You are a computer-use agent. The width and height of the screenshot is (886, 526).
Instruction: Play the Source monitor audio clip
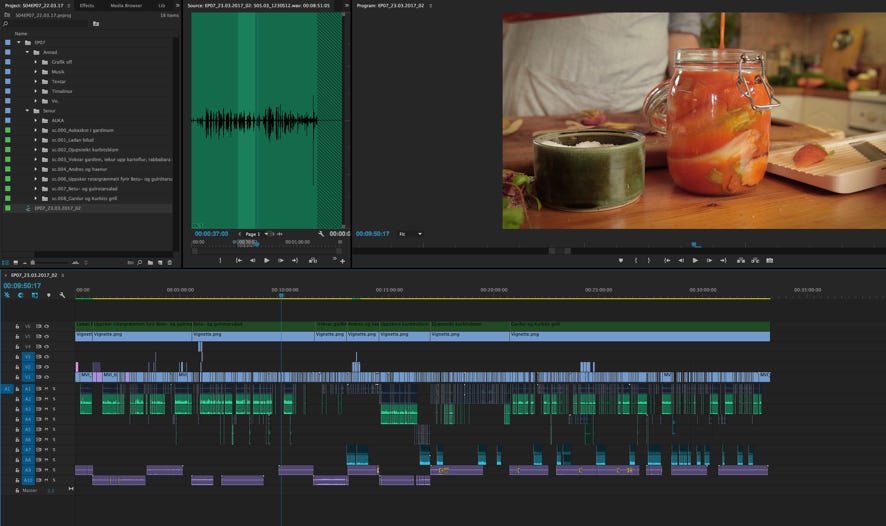coord(266,260)
